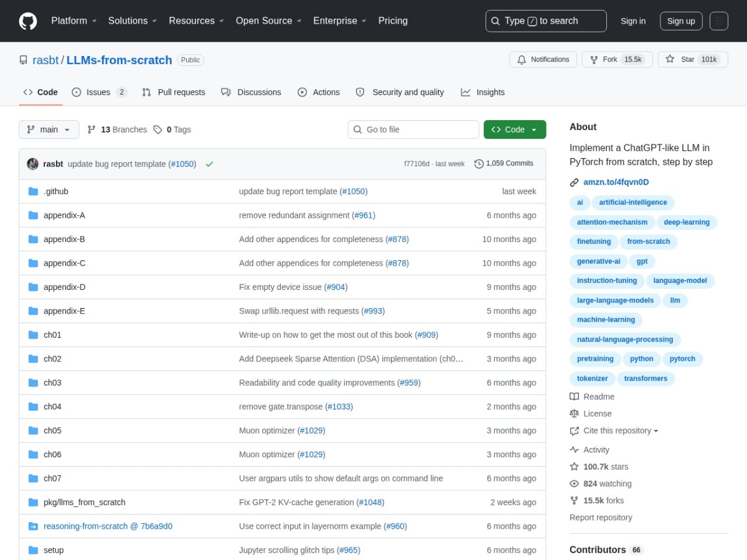Open the Copilot icon button in header

pos(718,21)
